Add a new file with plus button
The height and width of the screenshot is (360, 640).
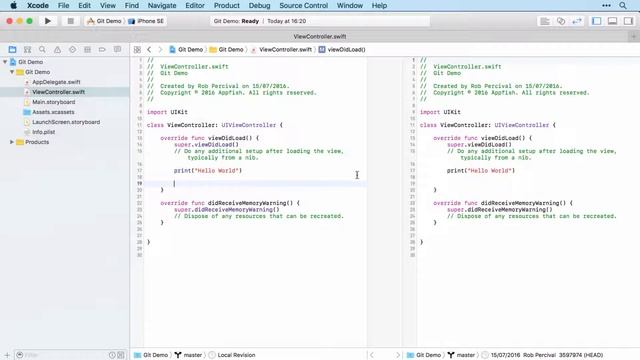(x=7, y=355)
